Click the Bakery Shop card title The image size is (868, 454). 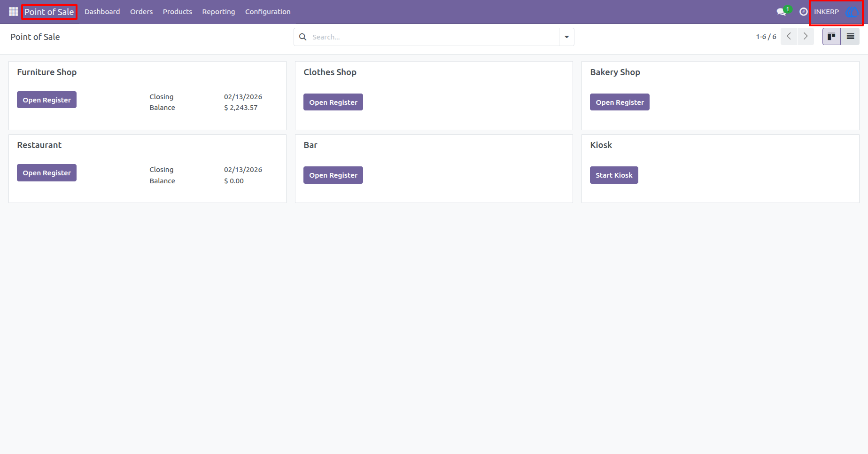615,72
